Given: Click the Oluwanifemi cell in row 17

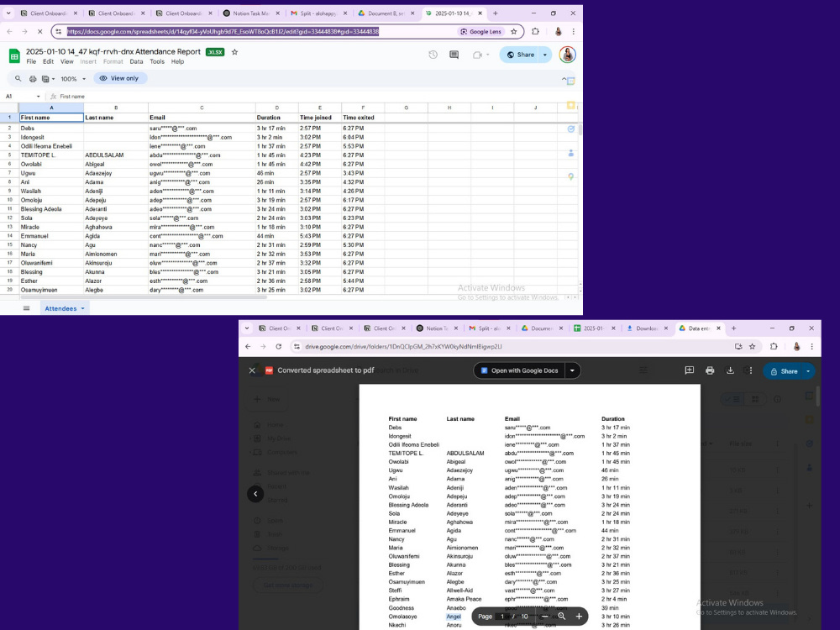Looking at the screenshot, I should point(51,263).
